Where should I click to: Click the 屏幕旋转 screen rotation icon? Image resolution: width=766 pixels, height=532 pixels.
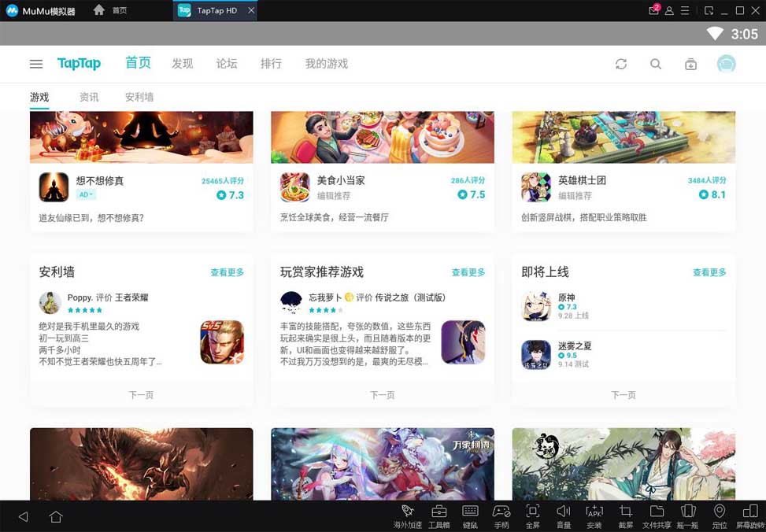click(x=750, y=517)
